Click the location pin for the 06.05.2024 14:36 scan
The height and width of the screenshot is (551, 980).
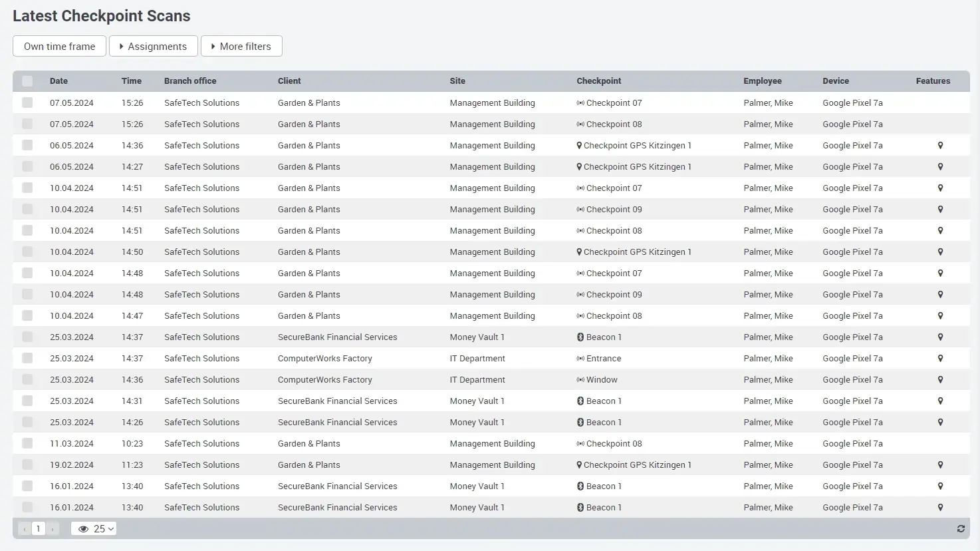click(x=940, y=146)
